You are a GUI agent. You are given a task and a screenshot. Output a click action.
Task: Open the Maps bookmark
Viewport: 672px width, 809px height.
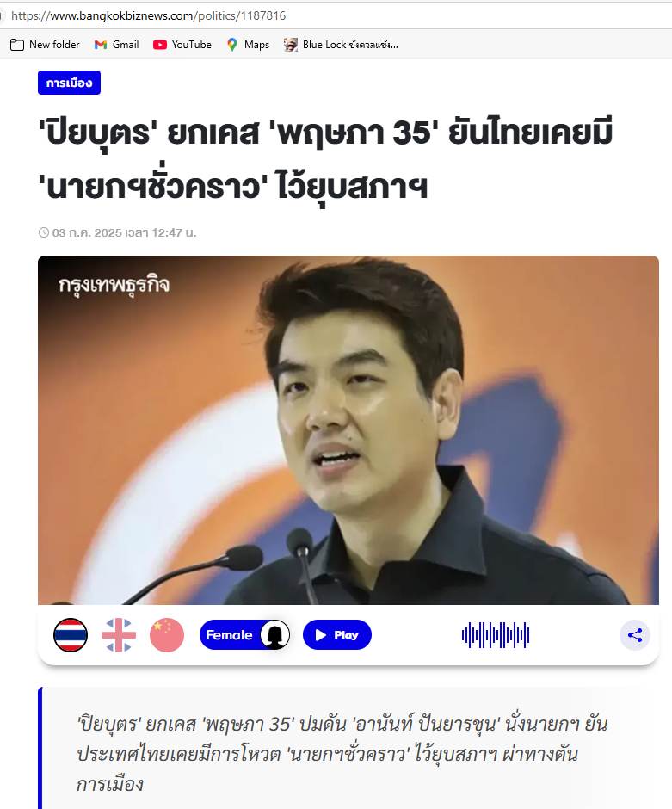tap(248, 45)
